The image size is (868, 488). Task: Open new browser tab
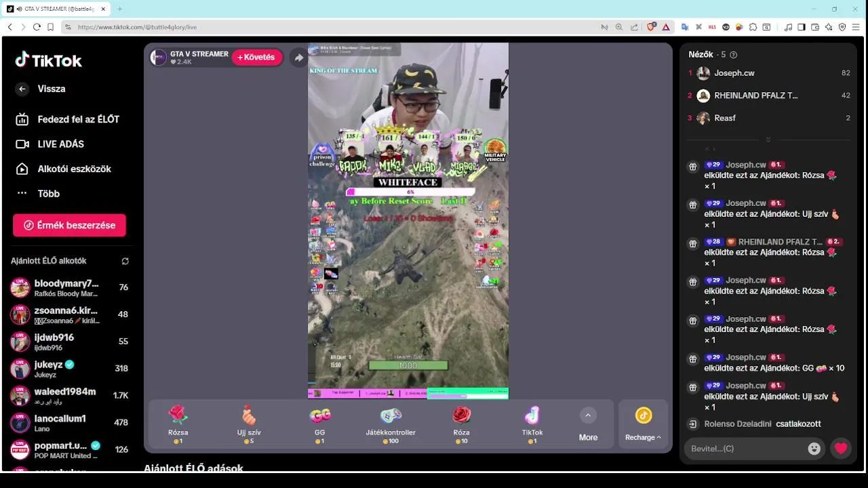click(x=120, y=9)
